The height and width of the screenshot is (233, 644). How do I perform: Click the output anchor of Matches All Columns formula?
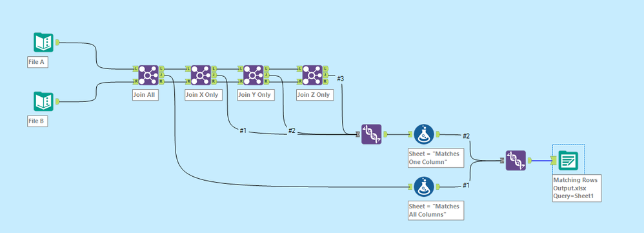[438, 187]
